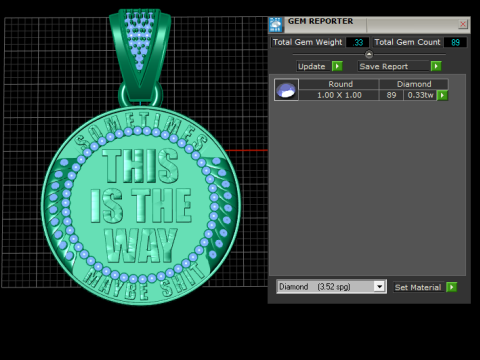The width and height of the screenshot is (480, 360).
Task: Click the Total Gem Count value 89
Action: pos(455,42)
